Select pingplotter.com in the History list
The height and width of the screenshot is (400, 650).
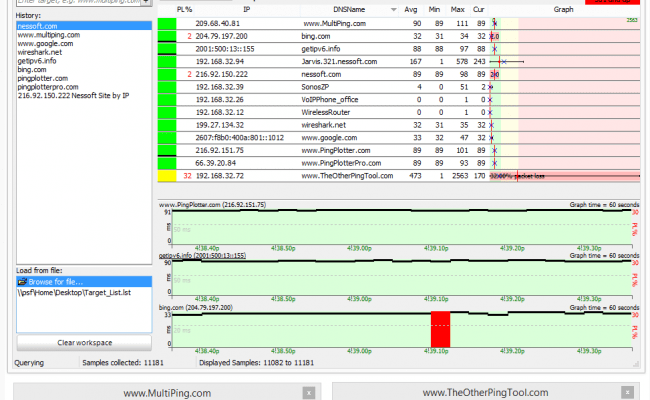[x=43, y=78]
